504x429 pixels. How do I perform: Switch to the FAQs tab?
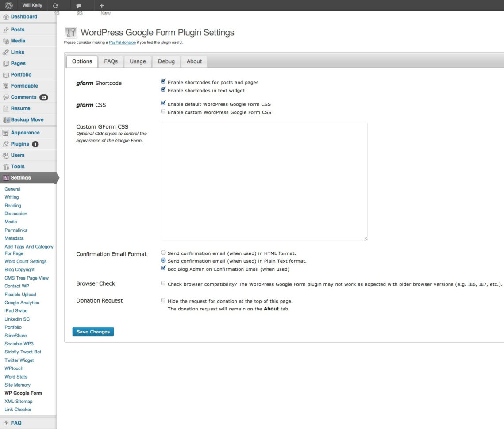point(111,61)
